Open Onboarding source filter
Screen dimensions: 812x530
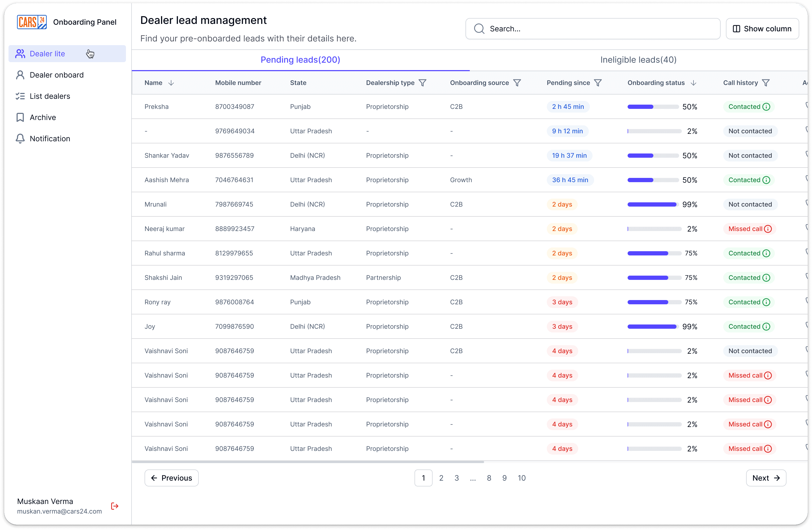pos(517,83)
